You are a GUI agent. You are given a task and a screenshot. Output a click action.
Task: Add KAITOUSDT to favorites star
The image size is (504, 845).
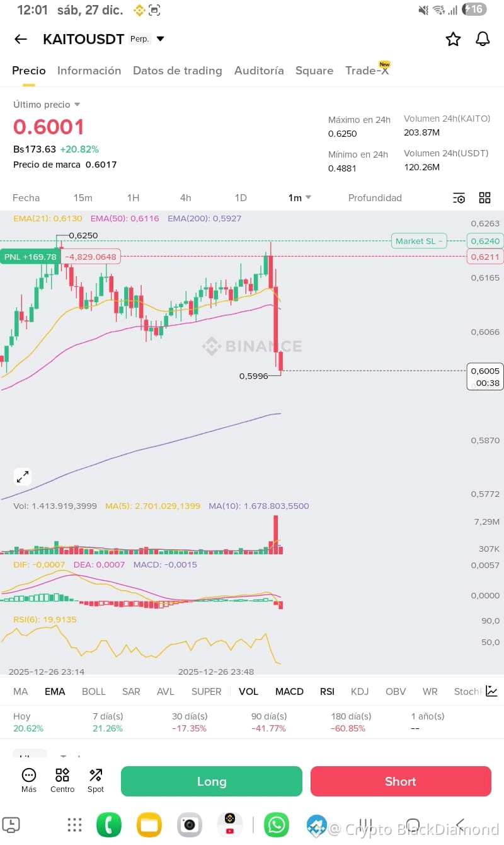[x=453, y=39]
